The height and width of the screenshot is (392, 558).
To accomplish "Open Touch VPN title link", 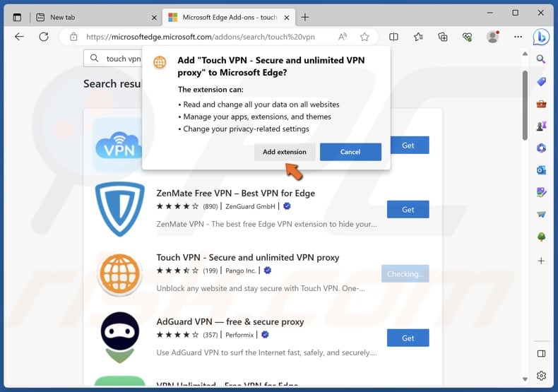I will 248,257.
